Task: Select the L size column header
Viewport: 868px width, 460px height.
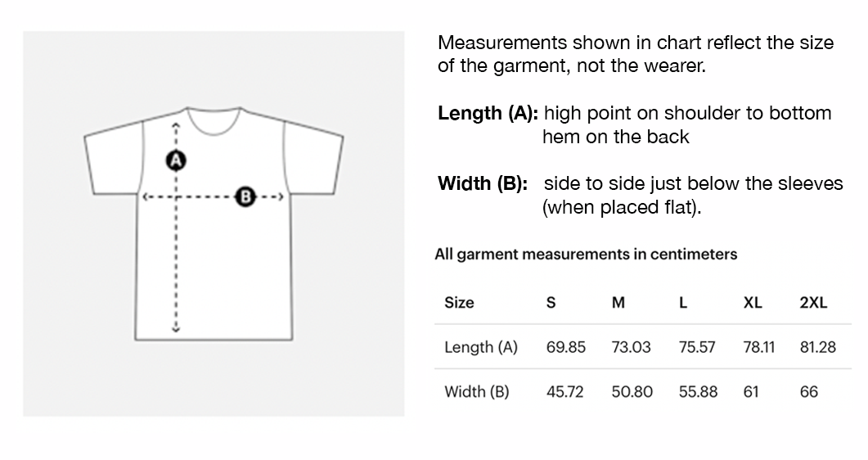Action: pos(683,303)
